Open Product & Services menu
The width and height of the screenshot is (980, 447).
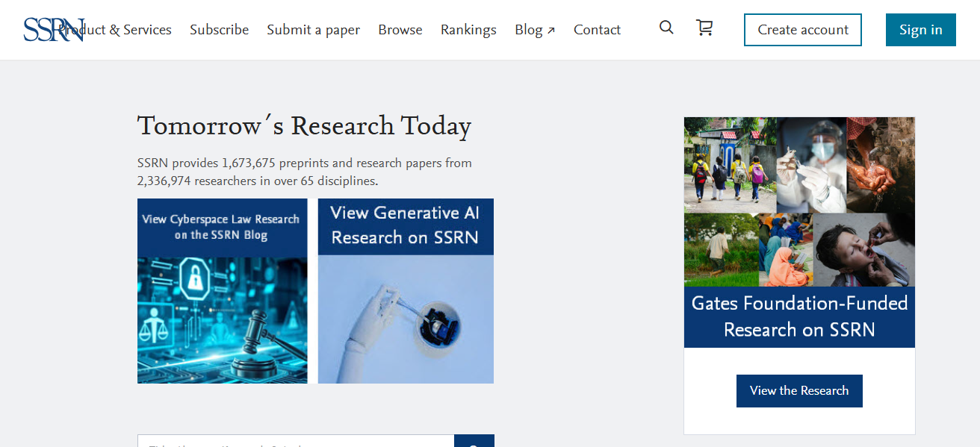tap(115, 30)
